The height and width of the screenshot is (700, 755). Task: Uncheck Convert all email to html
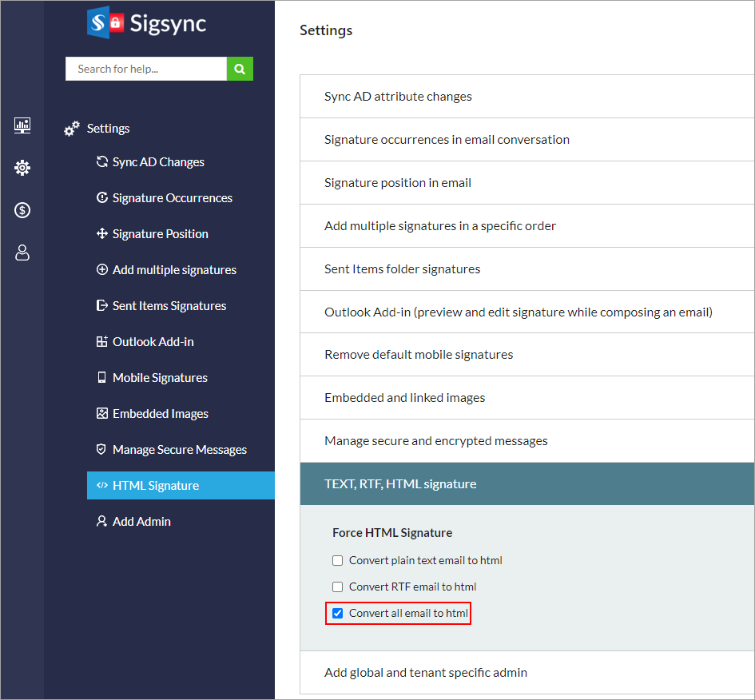coord(338,614)
